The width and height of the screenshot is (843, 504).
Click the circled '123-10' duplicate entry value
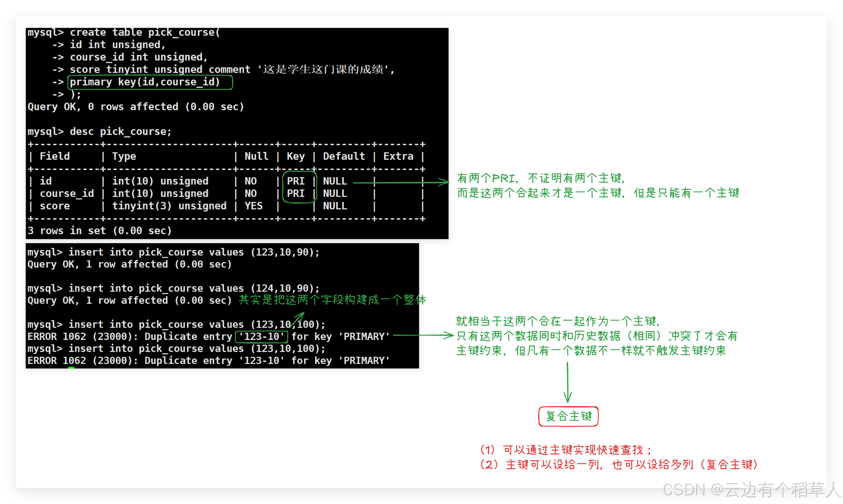[261, 337]
